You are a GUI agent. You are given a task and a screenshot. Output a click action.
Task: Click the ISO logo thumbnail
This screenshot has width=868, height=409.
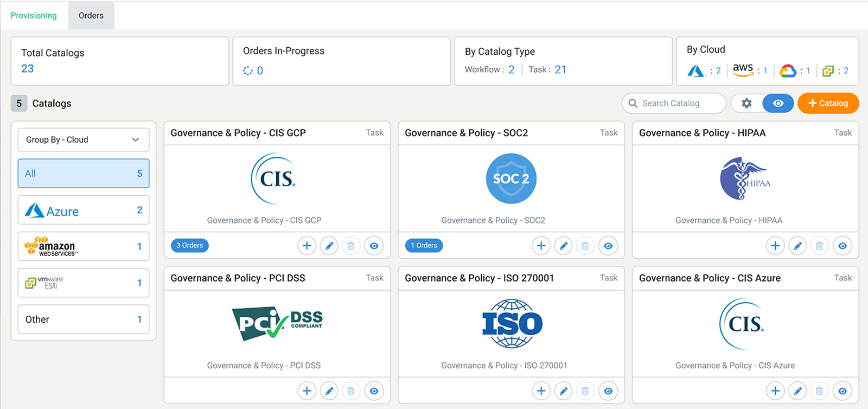pyautogui.click(x=512, y=323)
